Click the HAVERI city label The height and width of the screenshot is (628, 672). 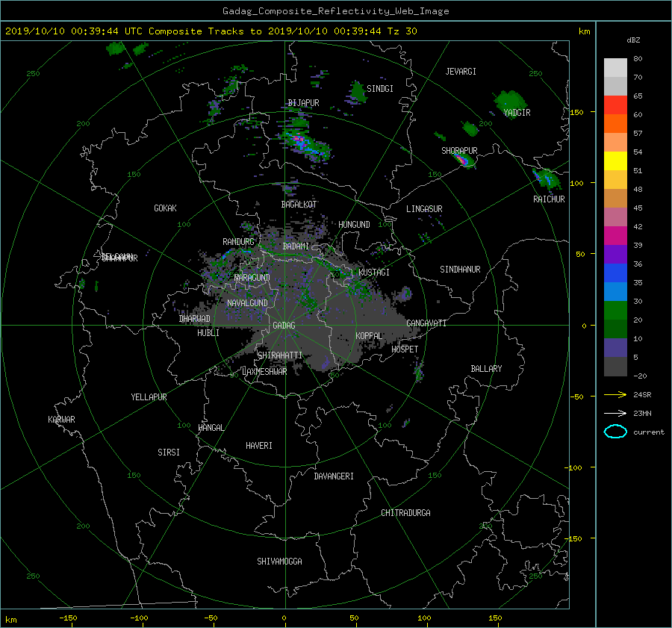click(259, 446)
